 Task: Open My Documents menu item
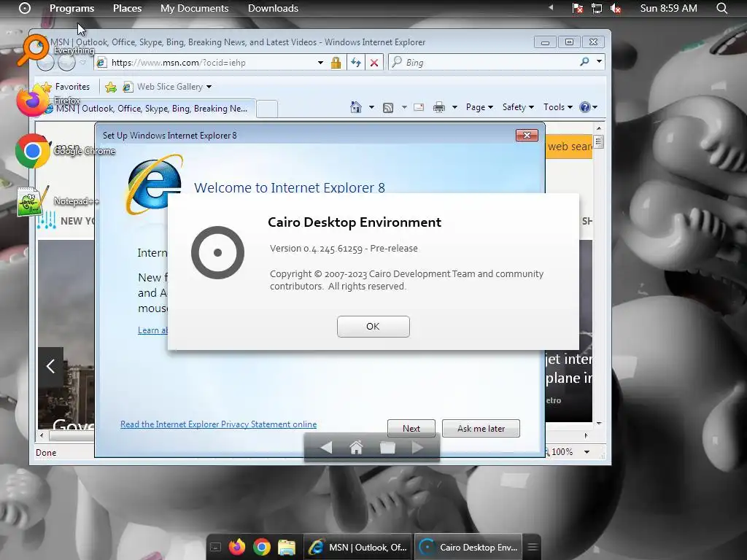(x=194, y=8)
